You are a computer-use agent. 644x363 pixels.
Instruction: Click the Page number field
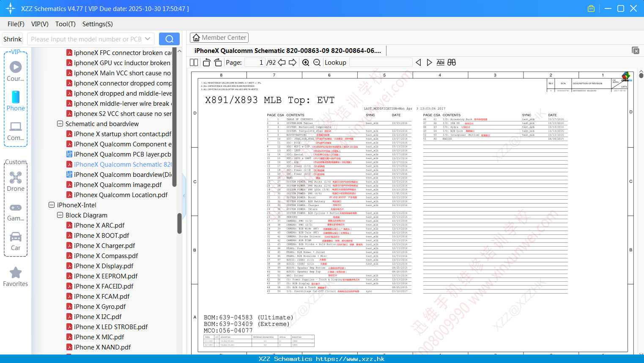pyautogui.click(x=255, y=63)
